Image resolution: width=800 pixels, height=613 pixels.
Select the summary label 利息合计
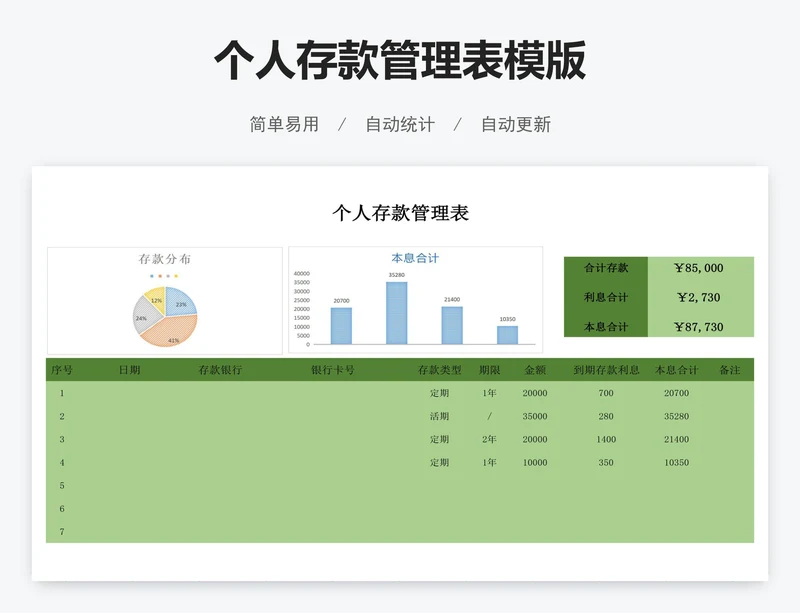[x=606, y=297]
